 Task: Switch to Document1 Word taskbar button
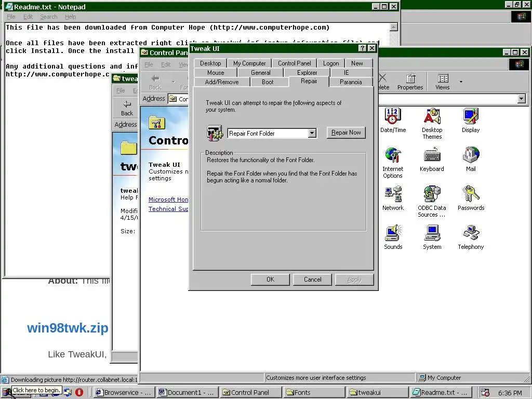[187, 393]
